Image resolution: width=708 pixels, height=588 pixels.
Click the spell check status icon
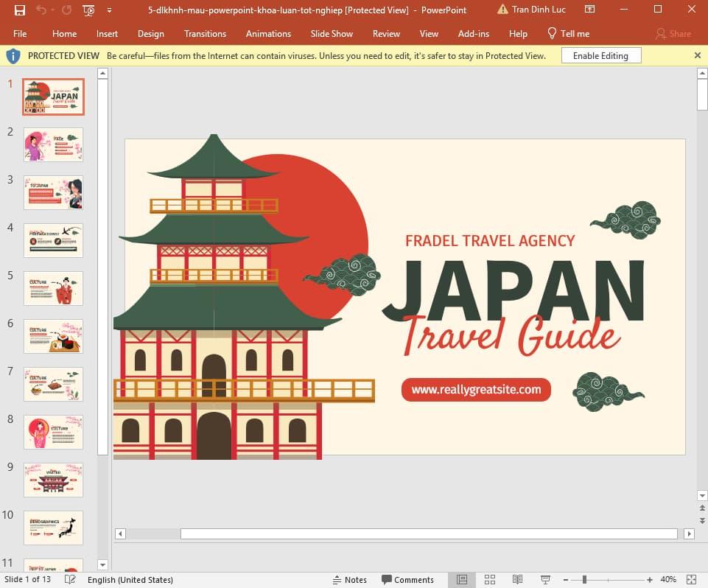(x=70, y=580)
